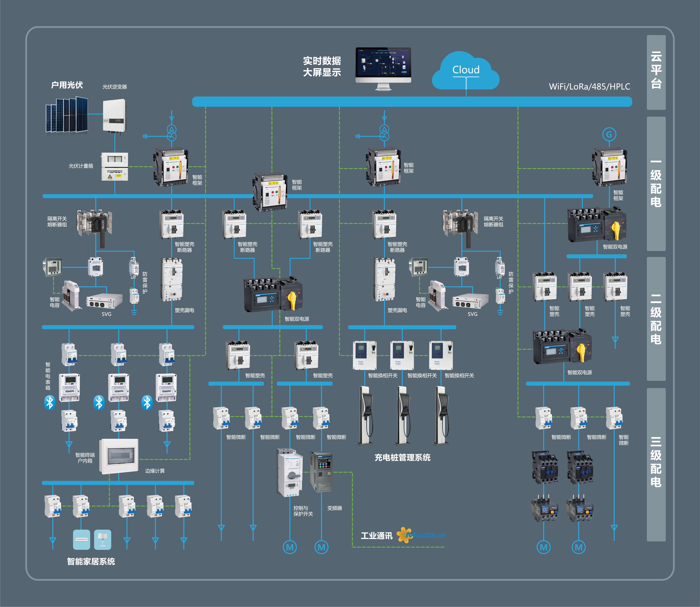Click the 光伏计量箱 metering box

115,166
